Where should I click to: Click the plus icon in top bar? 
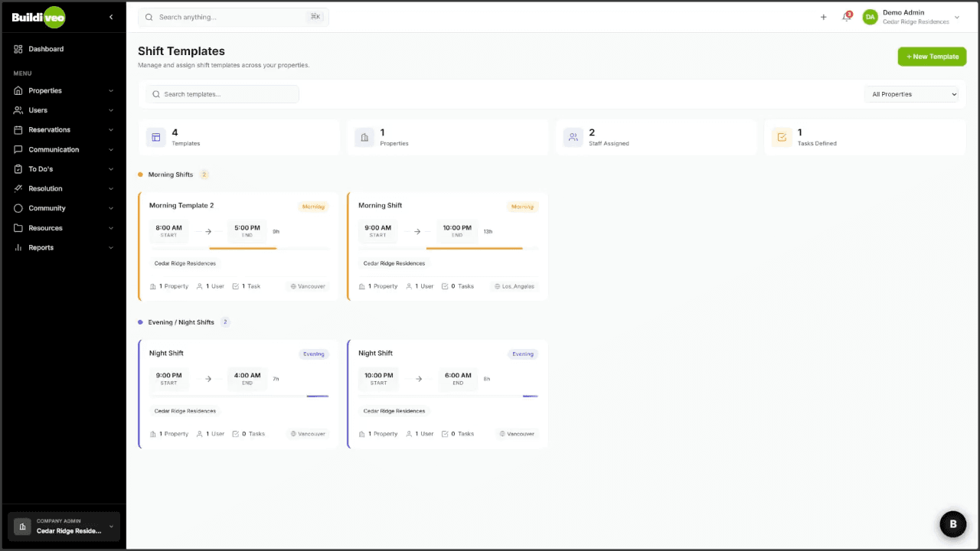point(823,17)
